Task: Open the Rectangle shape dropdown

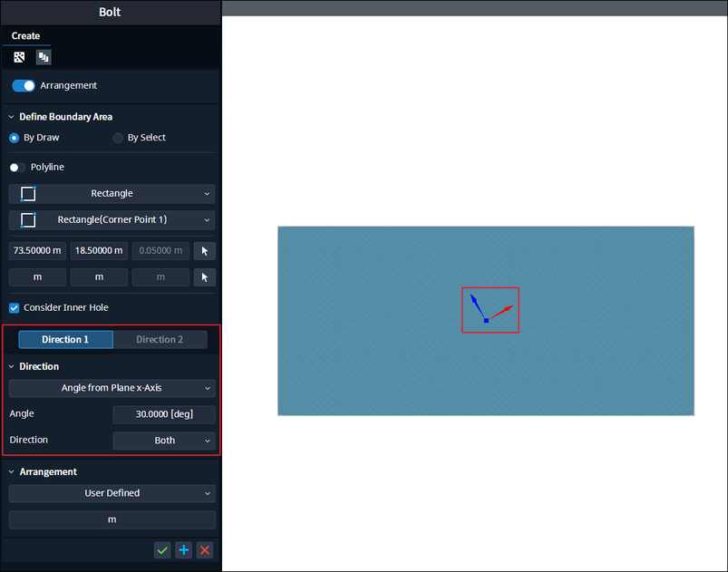Action: coord(112,194)
